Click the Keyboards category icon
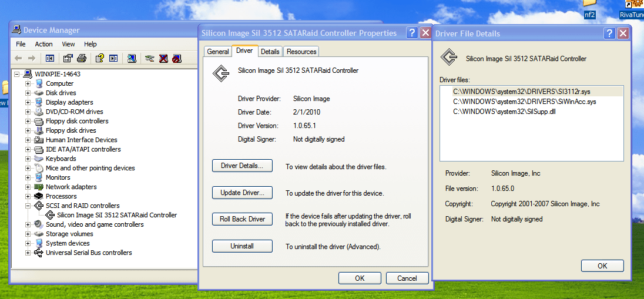Viewport: 644px width, 299px height. [39, 159]
